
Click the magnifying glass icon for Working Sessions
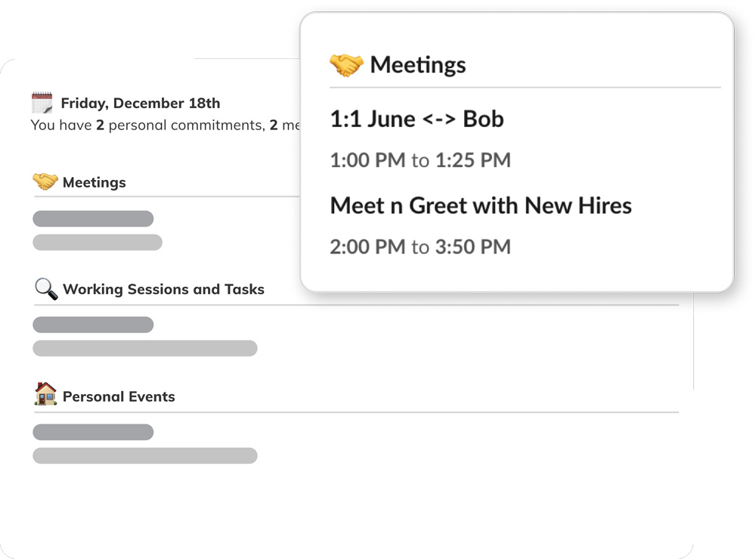click(x=46, y=288)
